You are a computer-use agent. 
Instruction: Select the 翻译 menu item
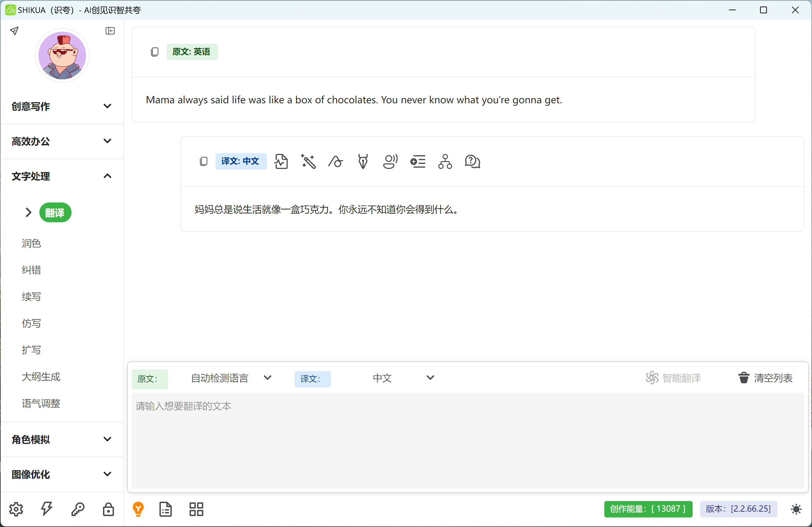click(x=55, y=213)
